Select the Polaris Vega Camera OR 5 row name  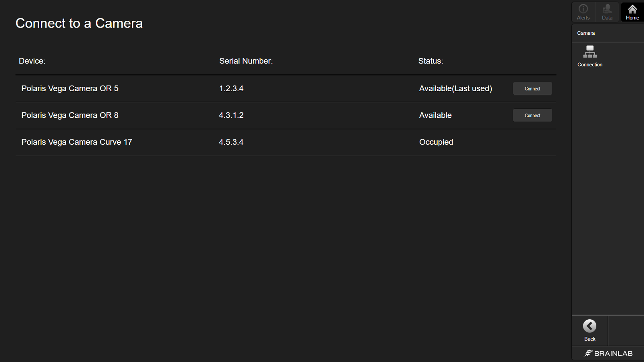tap(70, 88)
